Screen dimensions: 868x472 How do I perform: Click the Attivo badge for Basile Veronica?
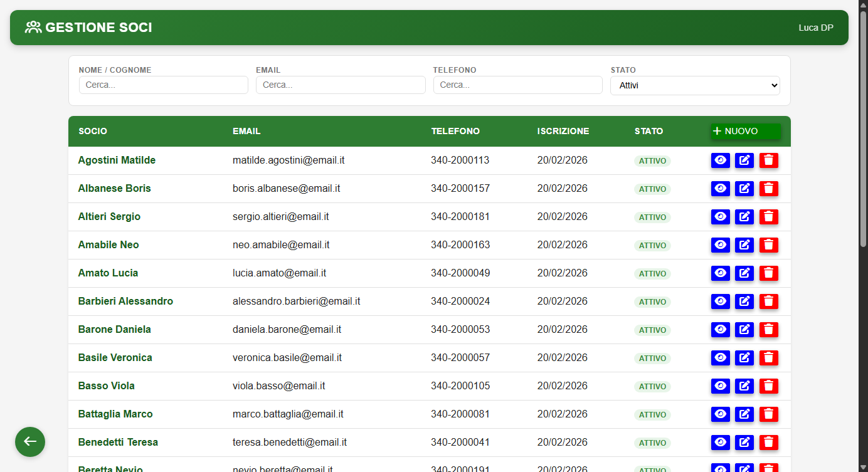[652, 359]
